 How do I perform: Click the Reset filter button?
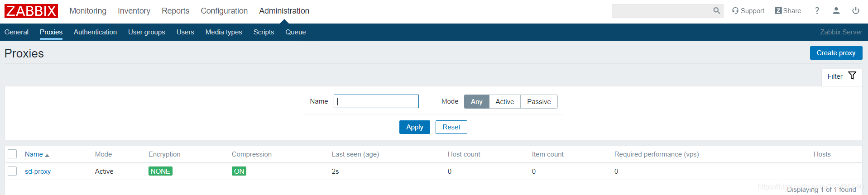pos(451,127)
